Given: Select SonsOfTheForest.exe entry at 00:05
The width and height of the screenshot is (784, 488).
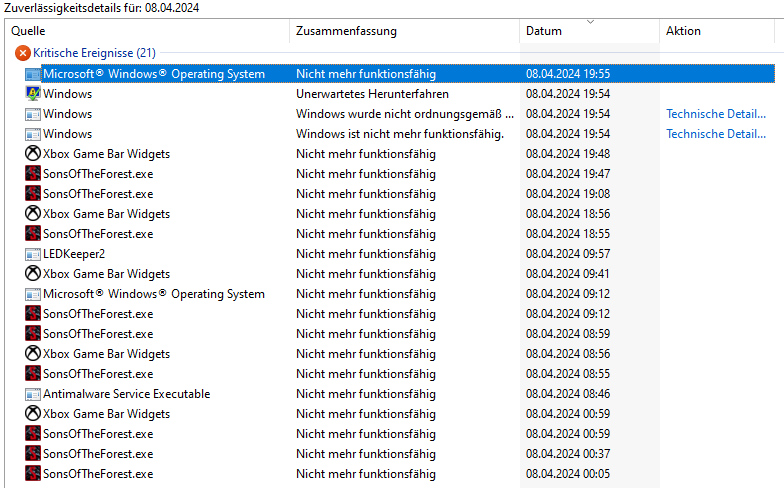Looking at the screenshot, I should [x=98, y=474].
